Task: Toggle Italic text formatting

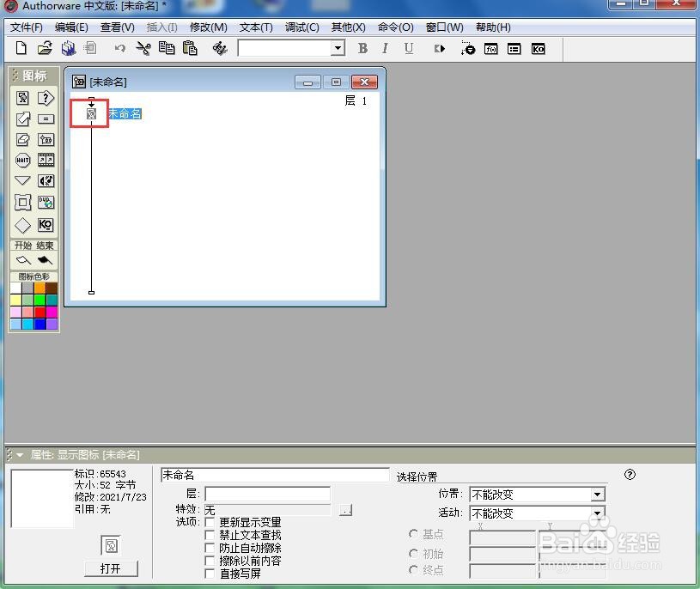Action: click(x=385, y=49)
